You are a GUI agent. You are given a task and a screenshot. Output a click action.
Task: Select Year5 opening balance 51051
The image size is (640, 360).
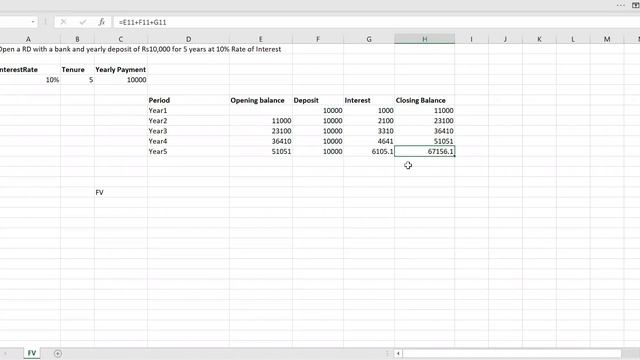pyautogui.click(x=261, y=151)
